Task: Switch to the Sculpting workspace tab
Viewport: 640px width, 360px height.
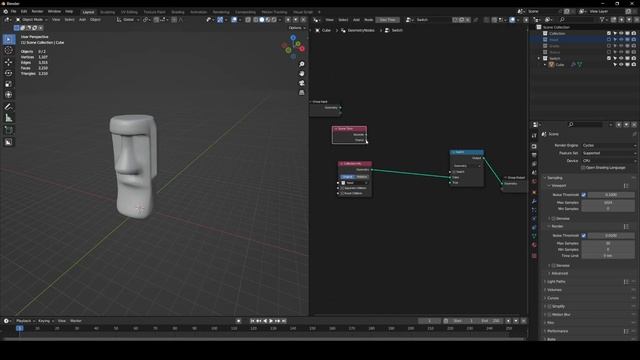Action: tap(108, 12)
